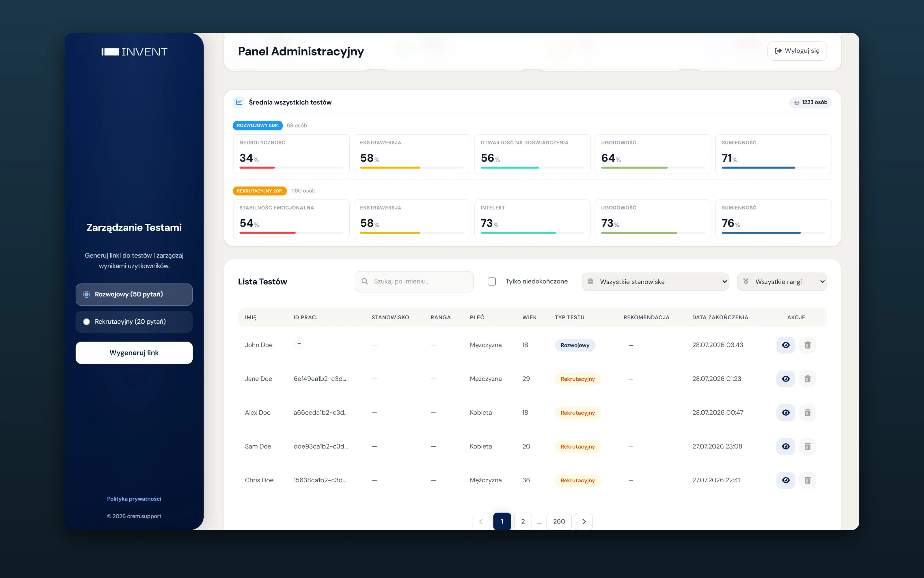
Task: Click the 1223 osób badge
Action: click(810, 102)
